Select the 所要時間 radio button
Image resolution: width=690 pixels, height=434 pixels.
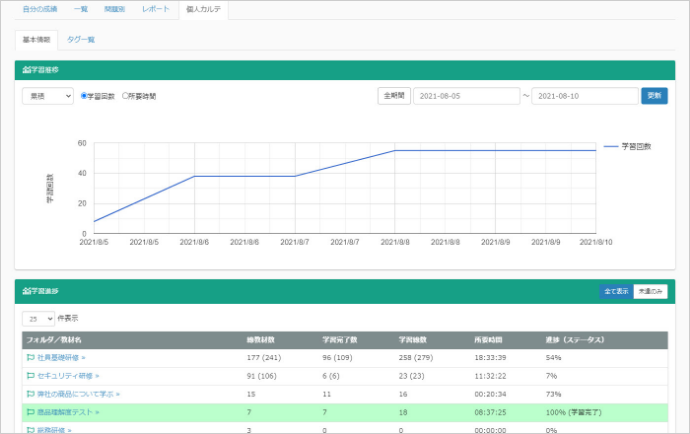click(x=125, y=96)
